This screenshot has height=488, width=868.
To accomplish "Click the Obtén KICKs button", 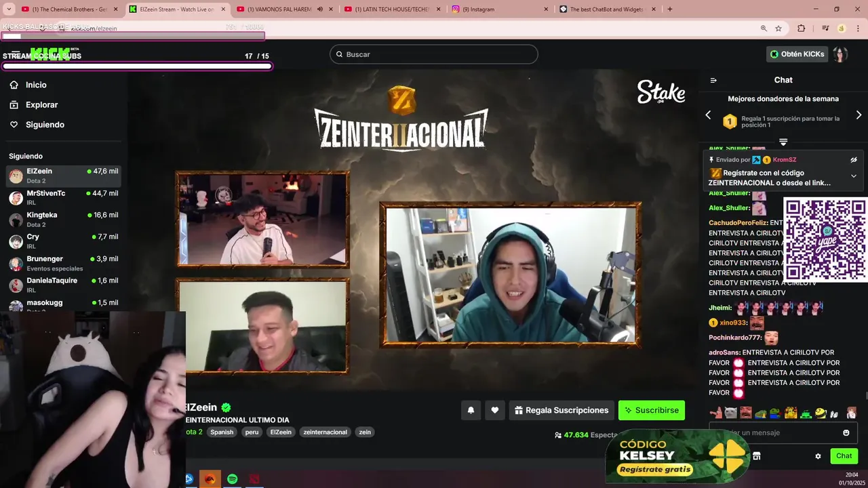I will point(797,54).
